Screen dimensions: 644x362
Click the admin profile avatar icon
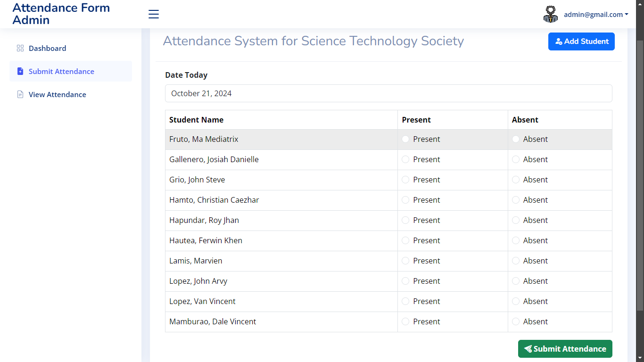tap(551, 14)
